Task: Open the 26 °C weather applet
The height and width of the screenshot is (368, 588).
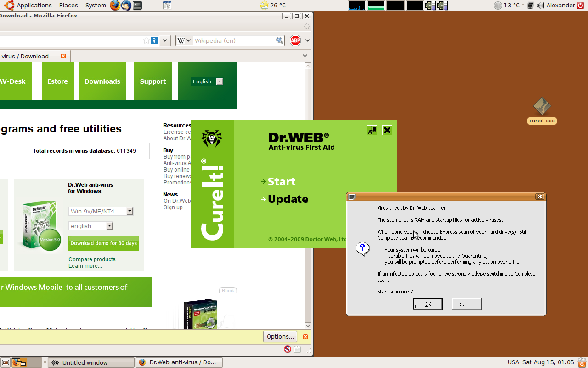Action: click(272, 6)
